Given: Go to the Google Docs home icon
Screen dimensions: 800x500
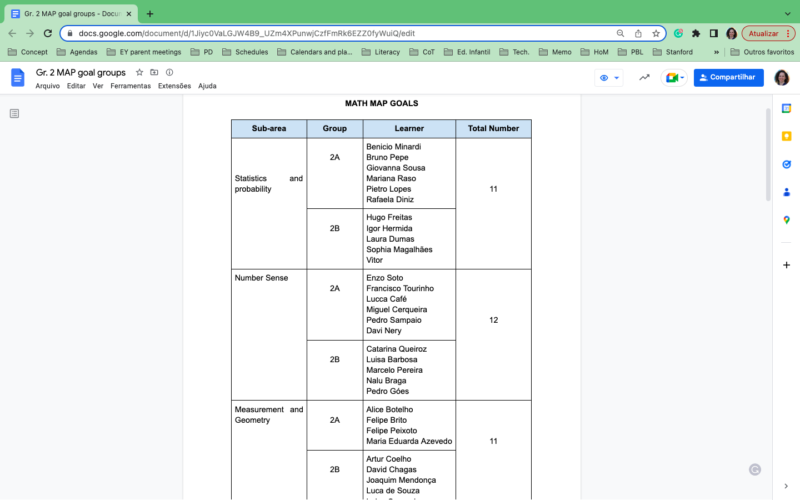Looking at the screenshot, I should coord(17,78).
